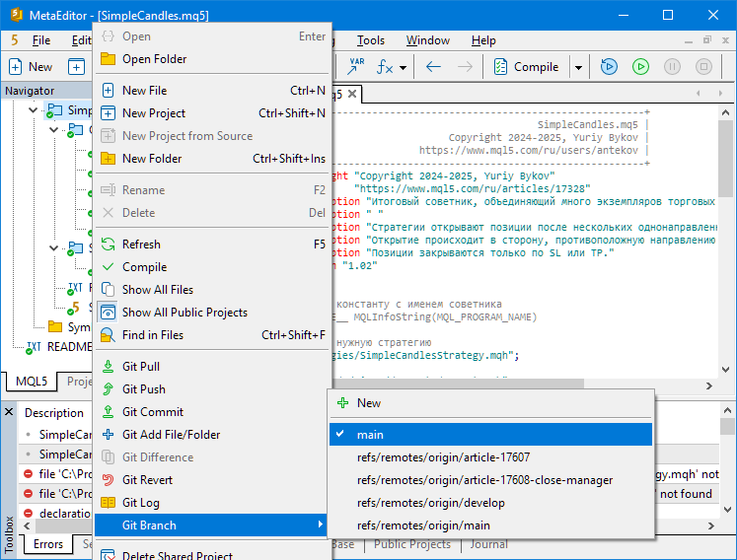
Task: Open the Compile dropdown arrow
Action: point(578,68)
